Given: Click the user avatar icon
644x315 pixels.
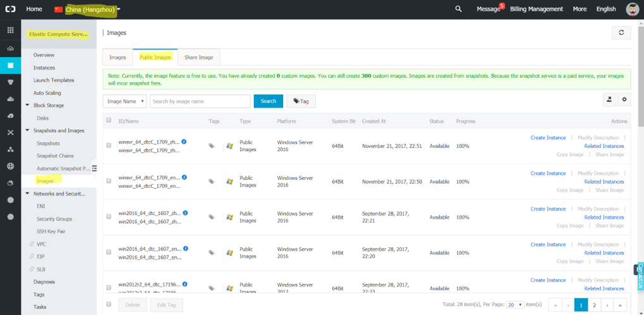Looking at the screenshot, I should click(633, 9).
